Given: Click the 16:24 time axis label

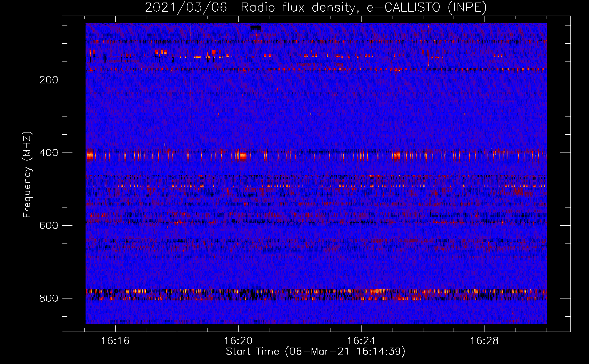Looking at the screenshot, I should (361, 341).
